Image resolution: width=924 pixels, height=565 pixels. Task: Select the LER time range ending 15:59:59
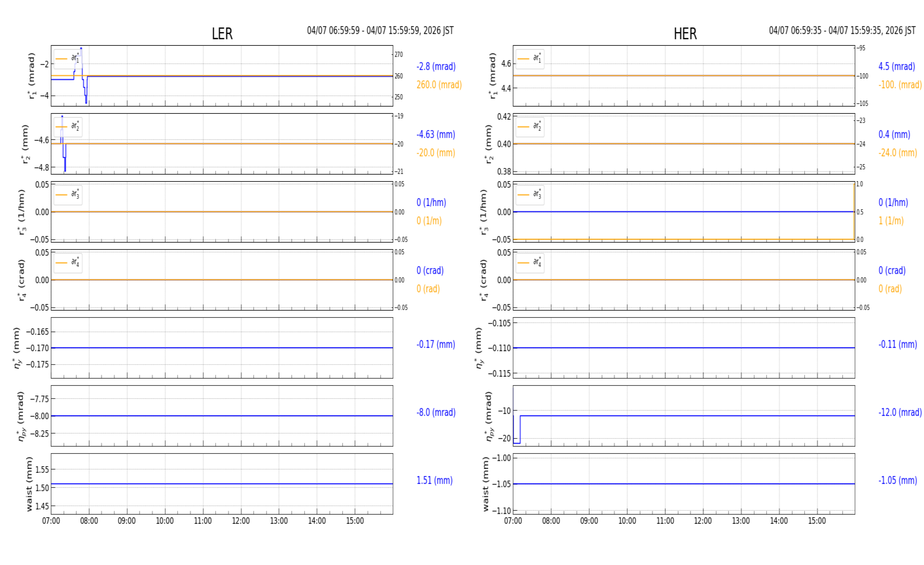click(x=380, y=31)
